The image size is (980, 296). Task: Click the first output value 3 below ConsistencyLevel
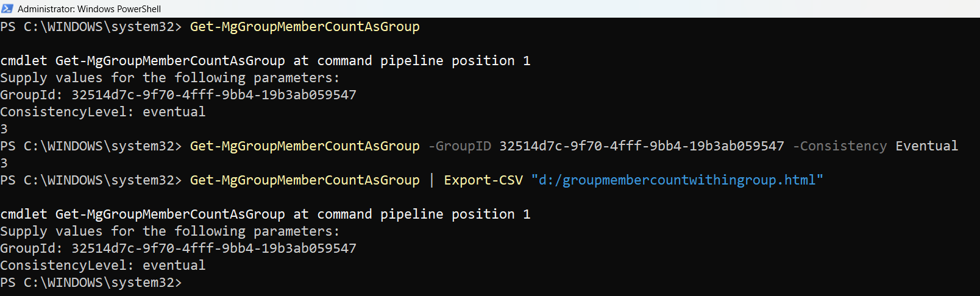(4, 129)
